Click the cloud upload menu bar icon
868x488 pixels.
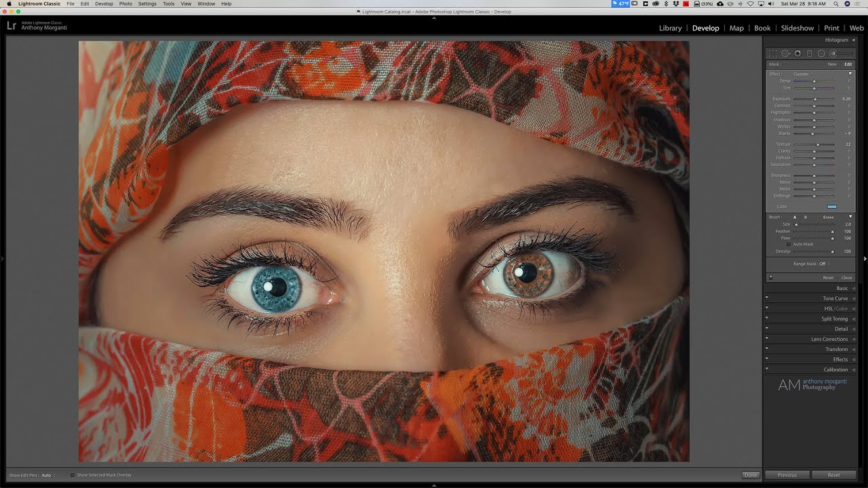click(x=720, y=3)
